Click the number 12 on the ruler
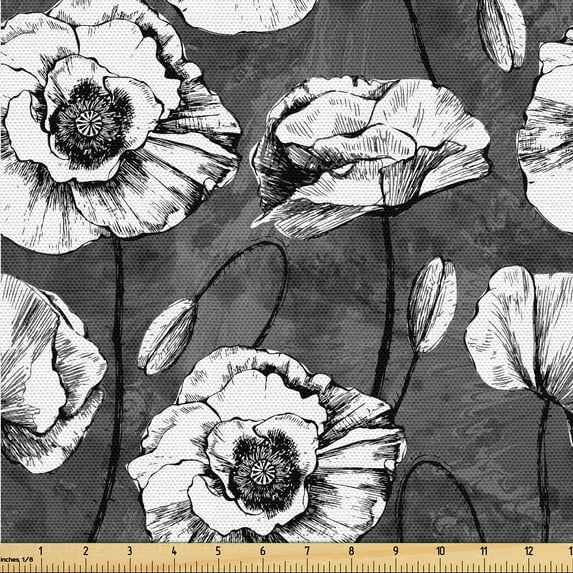 coord(529,551)
